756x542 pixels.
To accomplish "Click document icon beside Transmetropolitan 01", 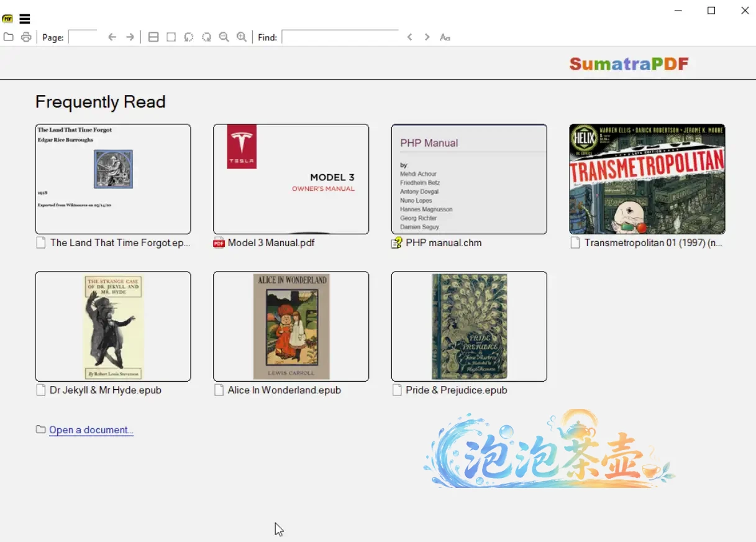I will point(575,243).
